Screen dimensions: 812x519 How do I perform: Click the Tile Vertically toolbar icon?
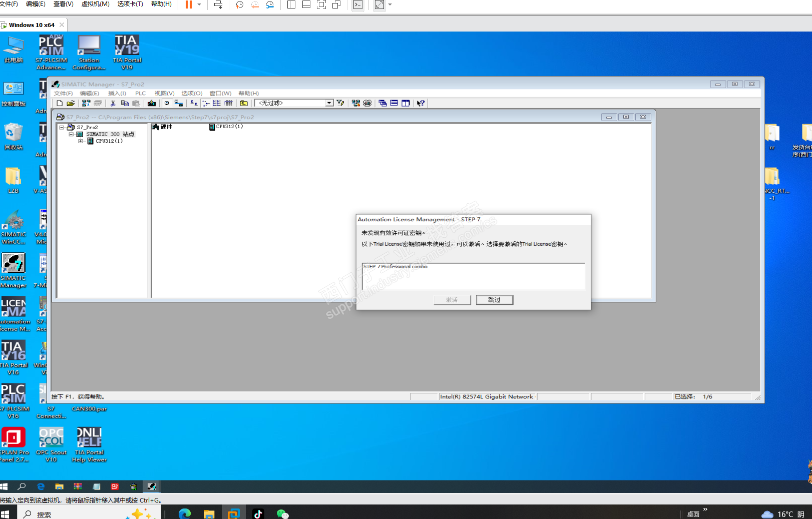pos(405,103)
